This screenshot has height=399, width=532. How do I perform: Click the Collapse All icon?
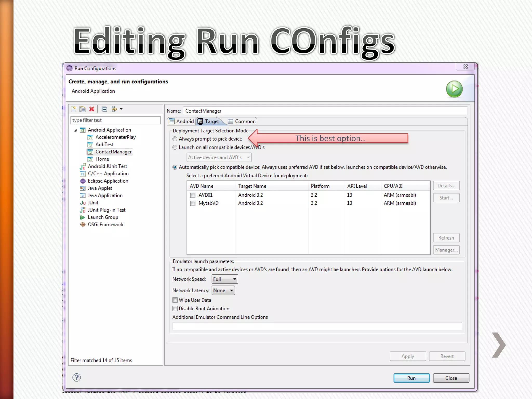tap(104, 109)
